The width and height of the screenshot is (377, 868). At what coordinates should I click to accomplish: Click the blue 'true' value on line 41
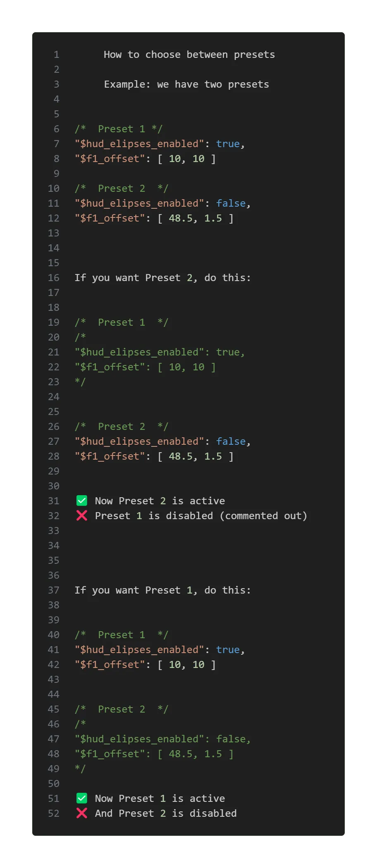[228, 650]
